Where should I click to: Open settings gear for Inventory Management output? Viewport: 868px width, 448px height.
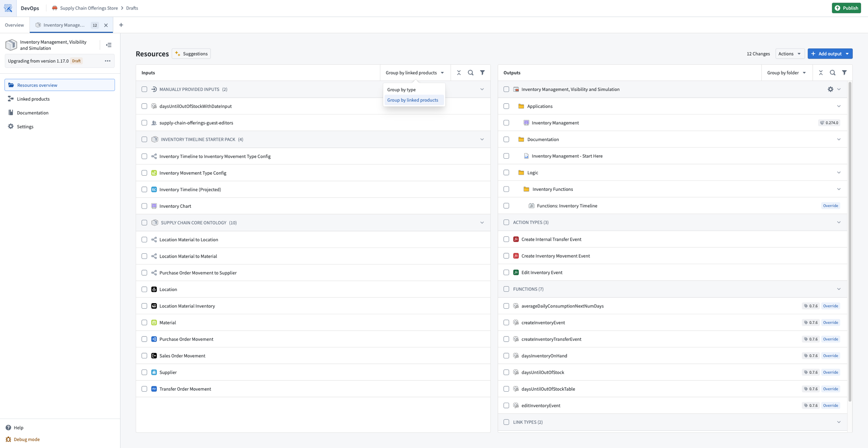tap(830, 89)
